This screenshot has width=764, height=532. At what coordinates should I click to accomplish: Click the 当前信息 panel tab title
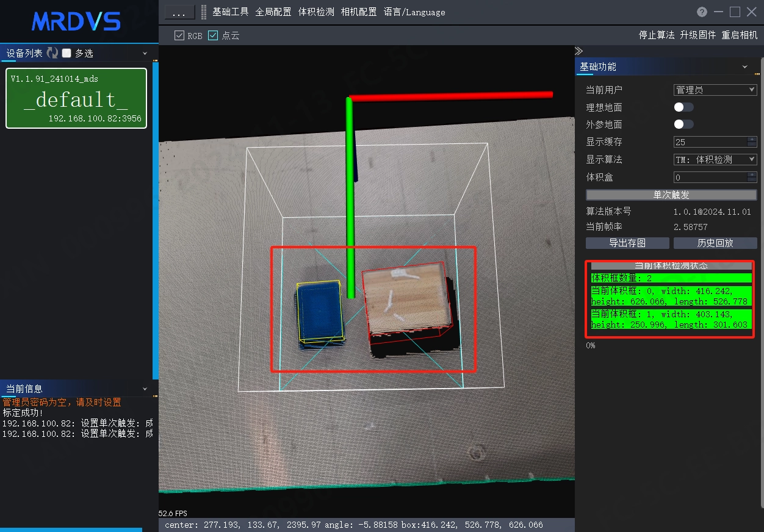(24, 389)
